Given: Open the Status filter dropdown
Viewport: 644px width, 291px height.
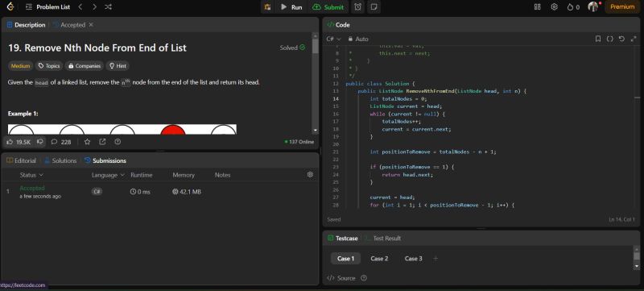Looking at the screenshot, I should (31, 175).
